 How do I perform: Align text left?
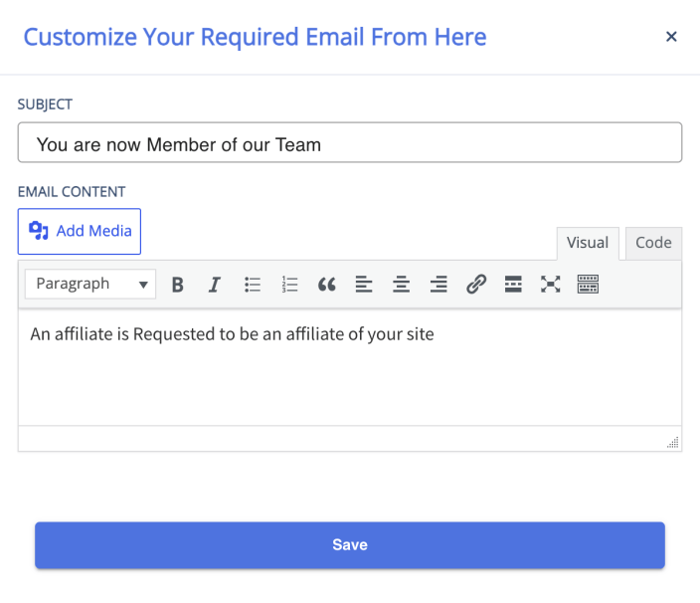(x=364, y=284)
